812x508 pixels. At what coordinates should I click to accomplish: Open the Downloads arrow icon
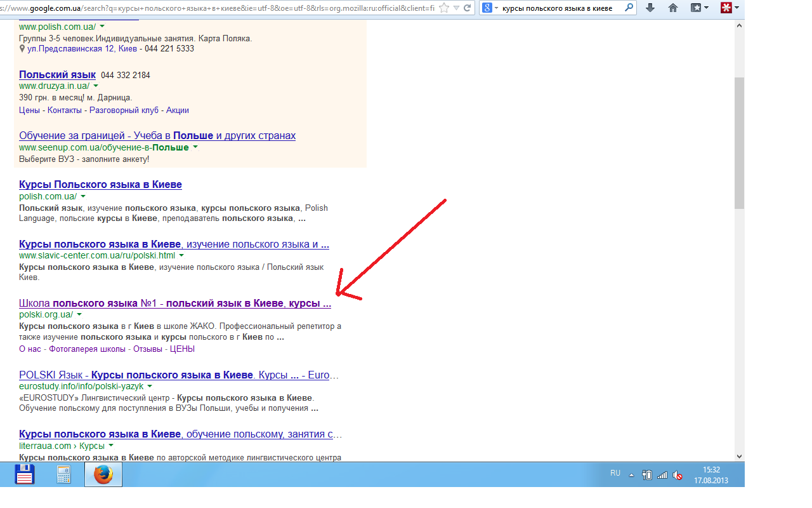coord(650,8)
